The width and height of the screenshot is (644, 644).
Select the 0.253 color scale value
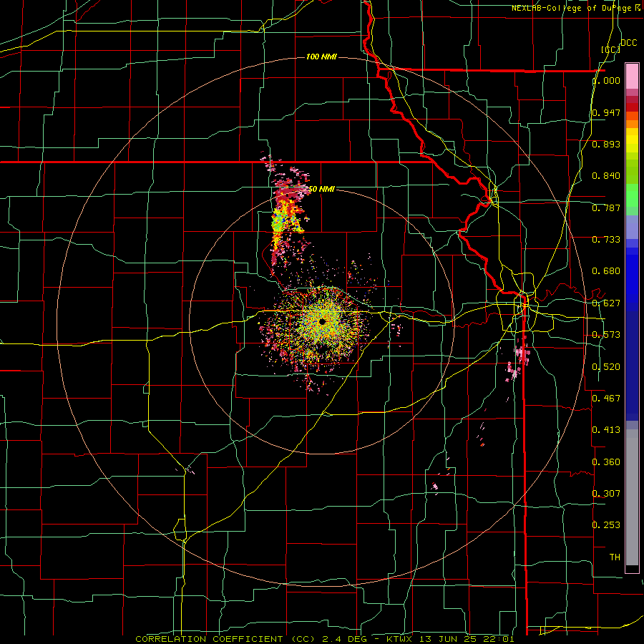(606, 525)
